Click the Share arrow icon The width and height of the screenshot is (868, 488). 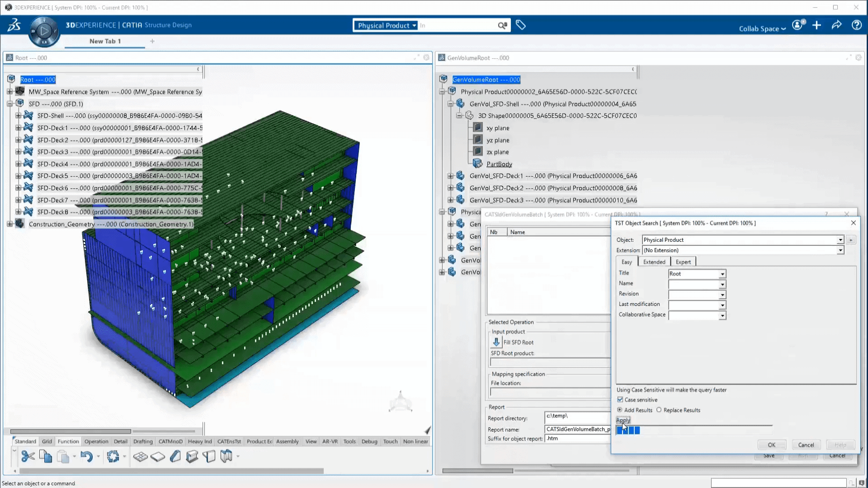pos(836,25)
